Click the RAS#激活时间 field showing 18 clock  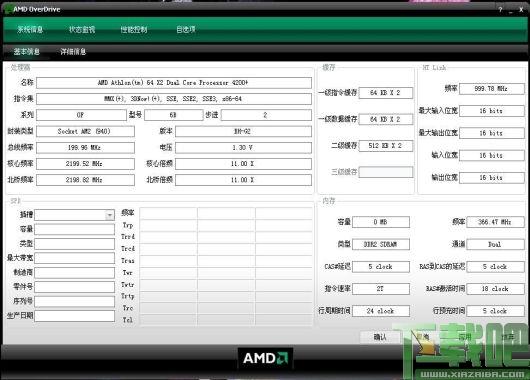(x=496, y=289)
